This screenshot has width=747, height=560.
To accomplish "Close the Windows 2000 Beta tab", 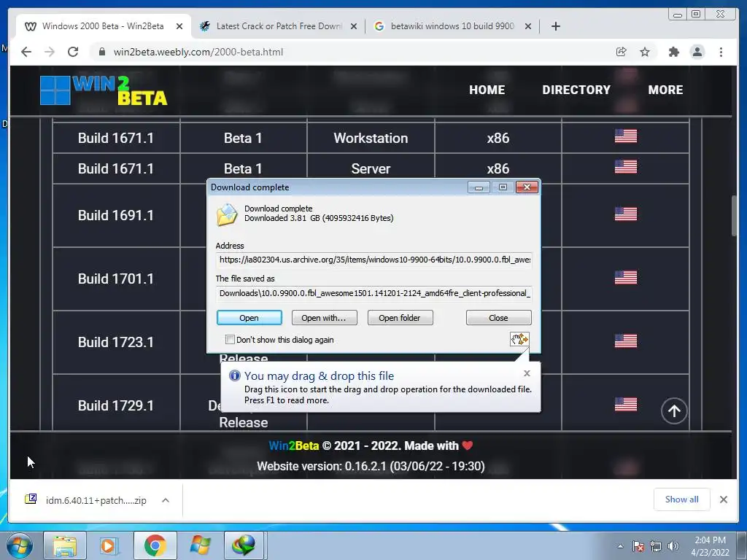I will point(179,26).
